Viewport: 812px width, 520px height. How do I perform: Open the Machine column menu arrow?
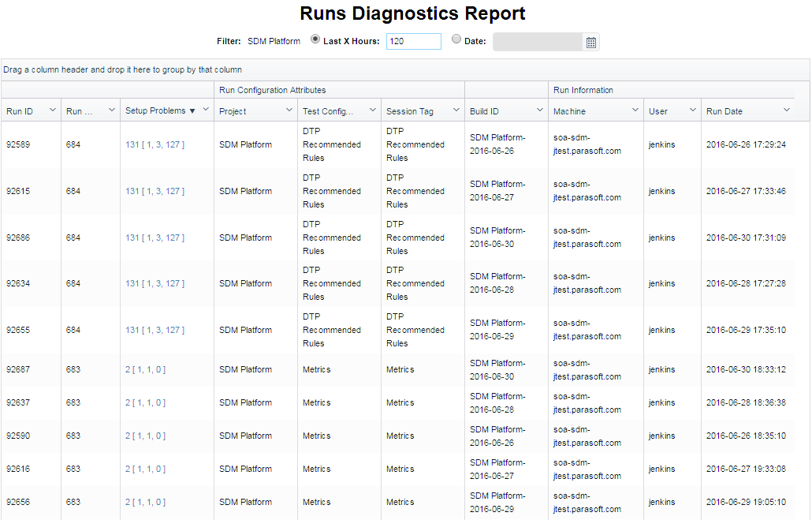(635, 110)
